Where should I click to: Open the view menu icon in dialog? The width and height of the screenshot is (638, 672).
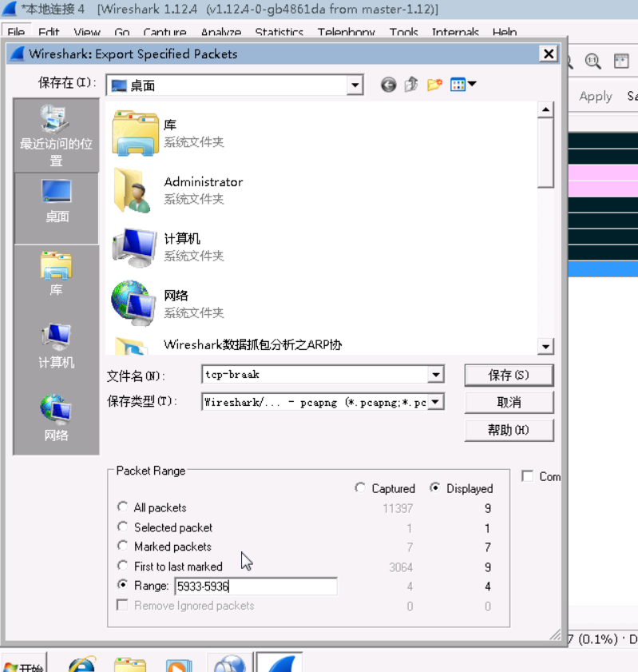point(463,85)
